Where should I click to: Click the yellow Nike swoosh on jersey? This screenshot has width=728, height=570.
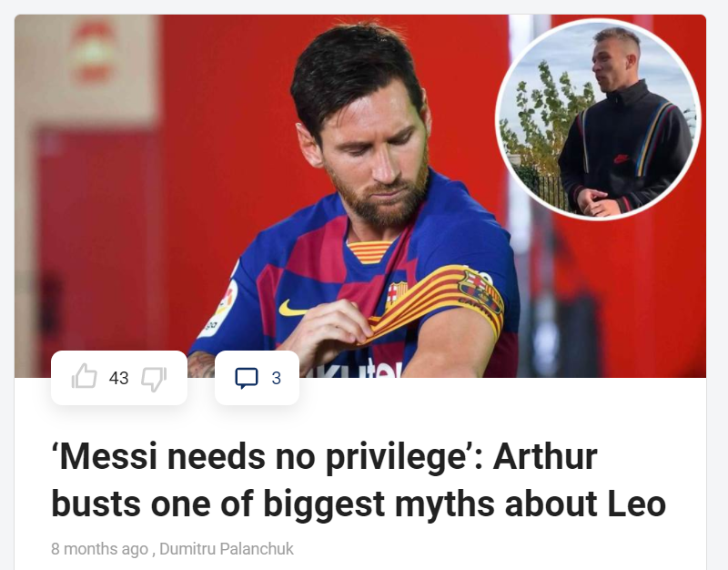[291, 309]
